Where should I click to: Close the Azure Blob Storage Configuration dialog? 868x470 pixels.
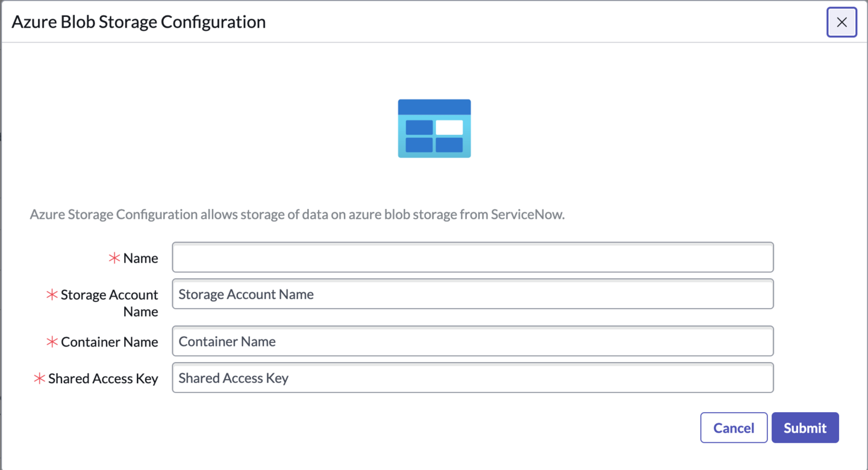841,22
